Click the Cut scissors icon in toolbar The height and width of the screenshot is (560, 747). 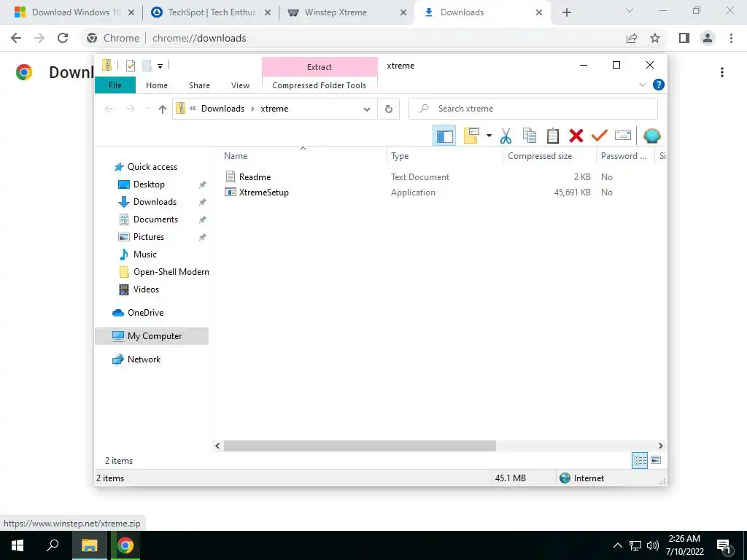506,136
